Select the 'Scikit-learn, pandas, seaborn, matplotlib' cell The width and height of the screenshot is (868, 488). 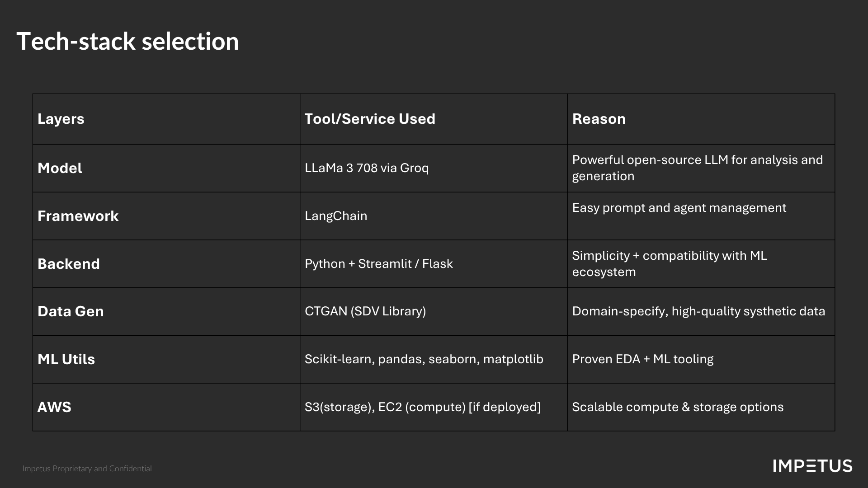click(424, 359)
